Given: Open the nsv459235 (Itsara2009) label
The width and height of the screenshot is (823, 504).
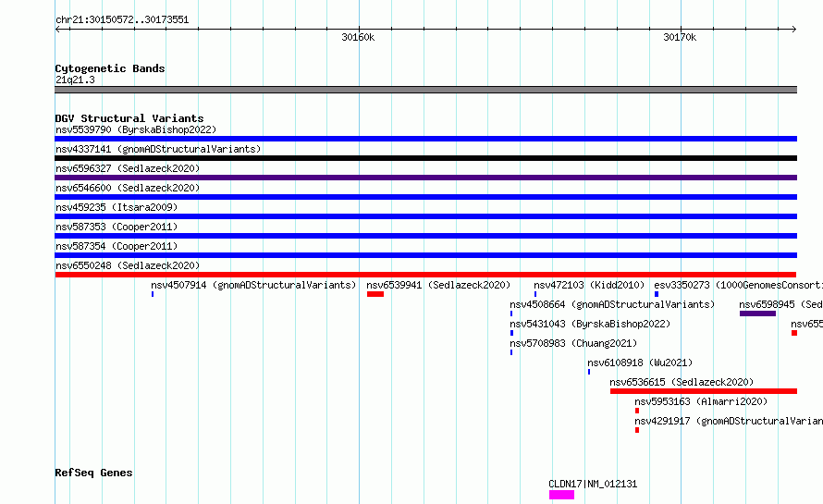Looking at the screenshot, I should pyautogui.click(x=117, y=207).
